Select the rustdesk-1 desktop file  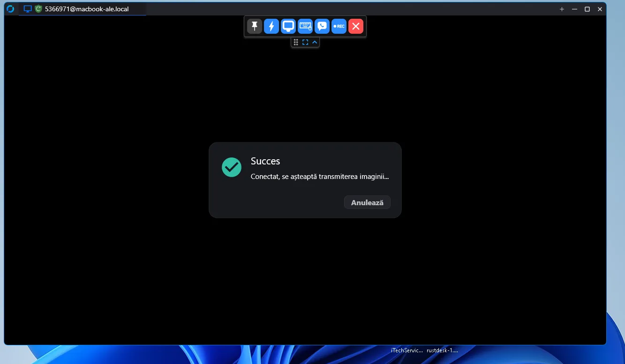click(x=442, y=350)
